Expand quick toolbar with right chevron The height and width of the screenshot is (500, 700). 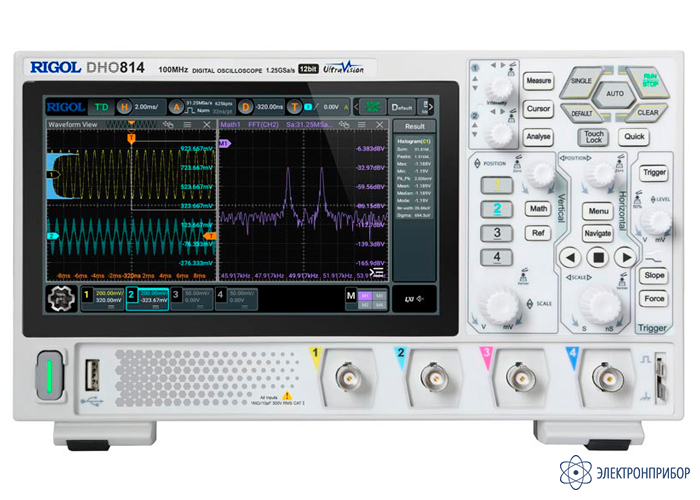pyautogui.click(x=431, y=107)
